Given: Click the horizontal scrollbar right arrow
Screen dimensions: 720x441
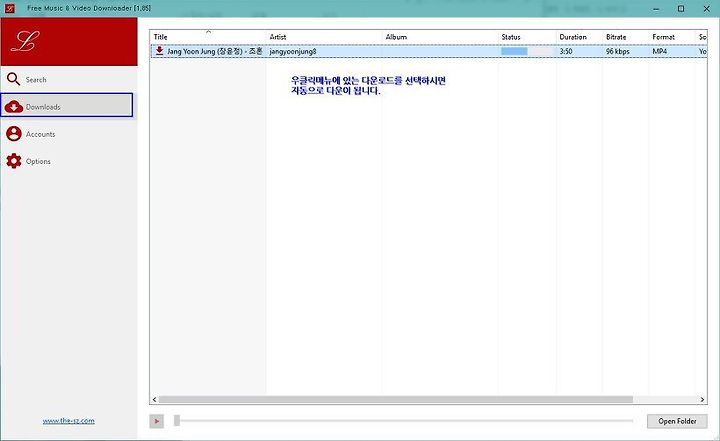Looking at the screenshot, I should coord(702,400).
